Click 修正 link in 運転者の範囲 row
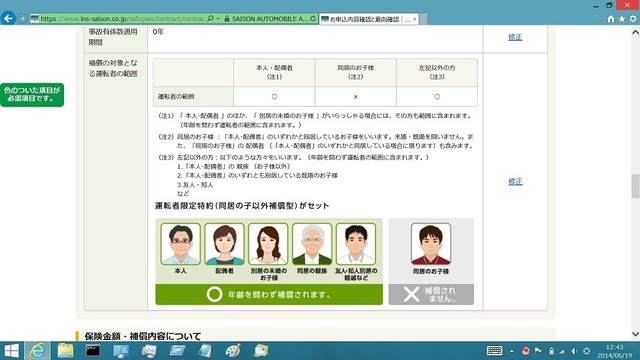This screenshot has width=640, height=360. (x=515, y=182)
